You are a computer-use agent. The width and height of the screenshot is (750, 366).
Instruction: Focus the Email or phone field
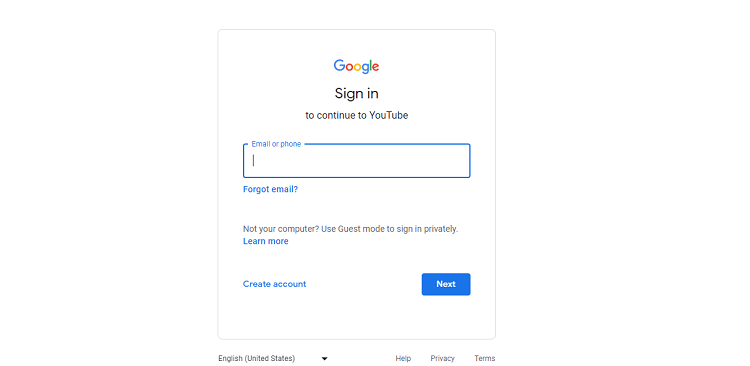click(x=356, y=161)
